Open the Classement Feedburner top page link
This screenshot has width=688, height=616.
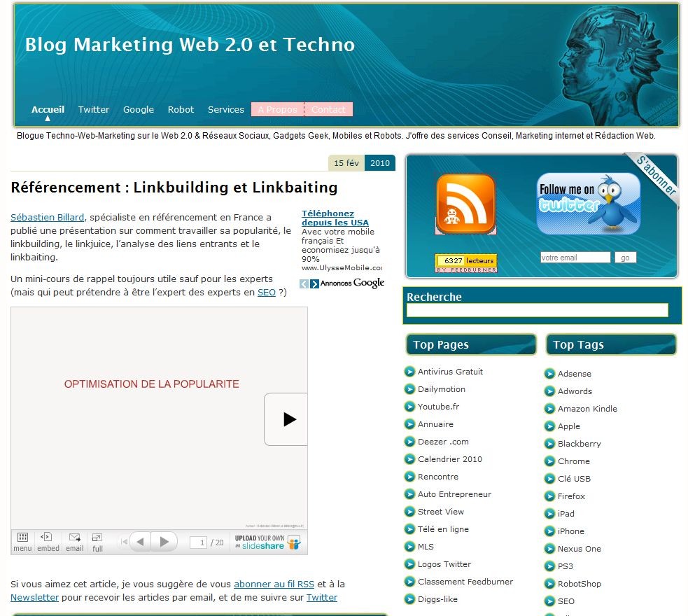(x=465, y=582)
